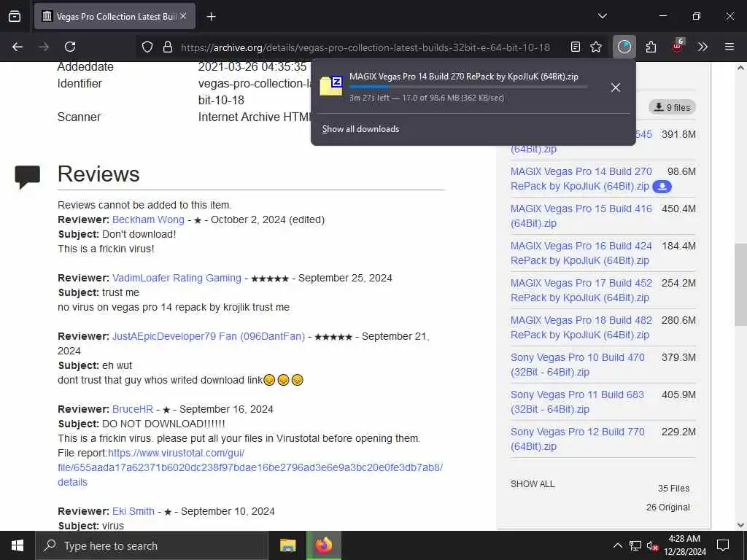The image size is (747, 560).
Task: Open a new tab with the plus button
Action: click(211, 17)
